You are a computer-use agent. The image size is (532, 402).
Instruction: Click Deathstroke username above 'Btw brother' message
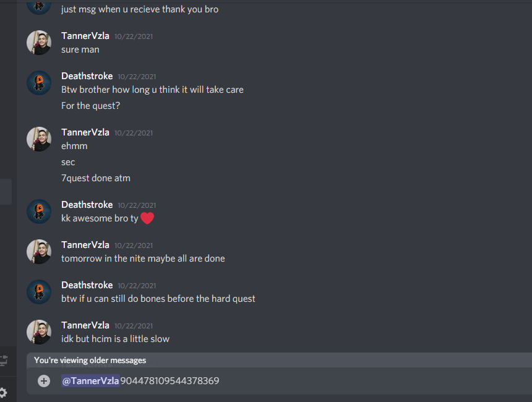pyautogui.click(x=87, y=76)
